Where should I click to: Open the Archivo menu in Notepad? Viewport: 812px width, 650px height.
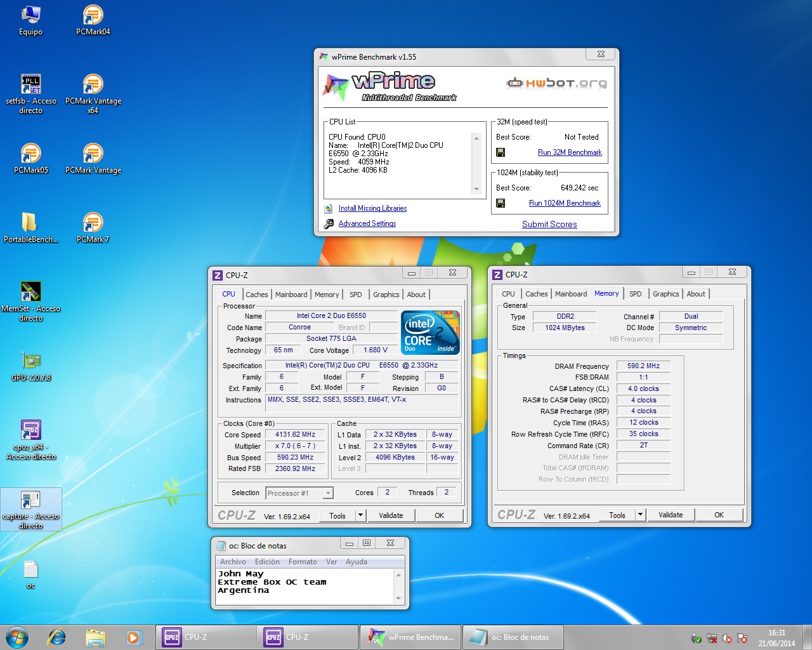pos(233,562)
